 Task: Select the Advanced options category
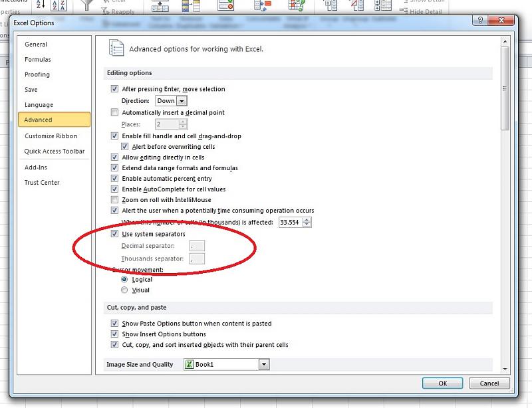click(x=55, y=120)
